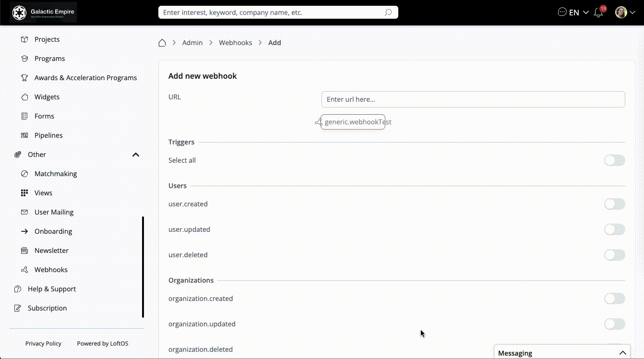Click the Webhooks sidebar icon
This screenshot has height=359, width=644.
pyautogui.click(x=24, y=270)
